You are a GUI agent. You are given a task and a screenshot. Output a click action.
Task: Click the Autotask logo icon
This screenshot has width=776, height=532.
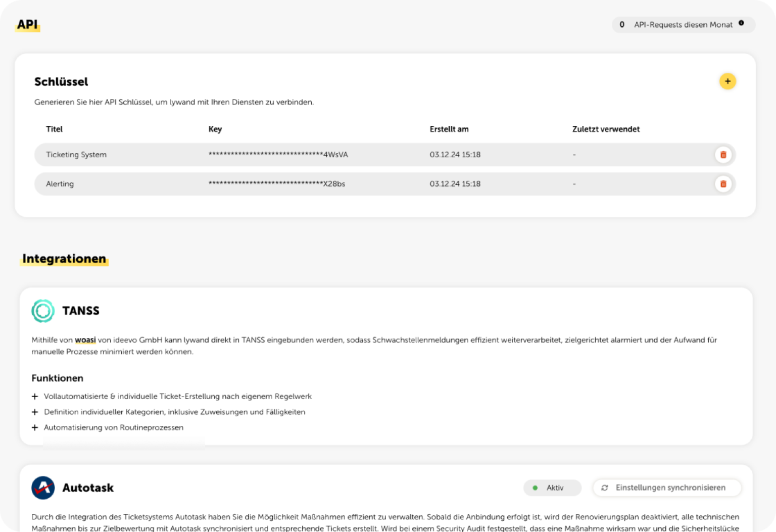pyautogui.click(x=43, y=488)
